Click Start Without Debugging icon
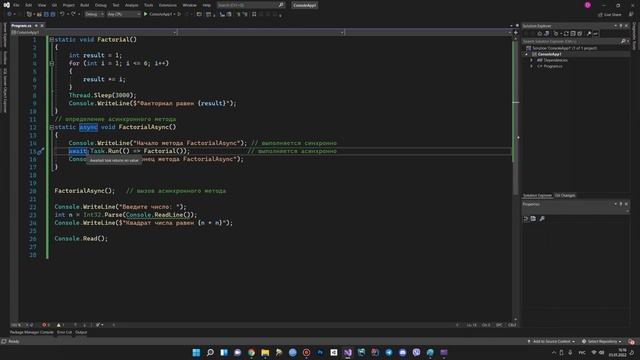The width and height of the screenshot is (640, 360). (179, 14)
